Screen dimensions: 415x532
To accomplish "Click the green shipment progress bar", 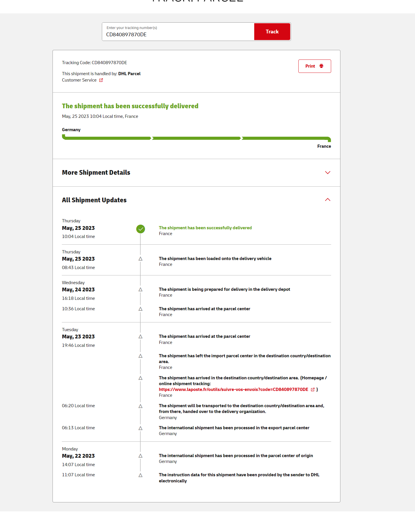I will click(196, 138).
